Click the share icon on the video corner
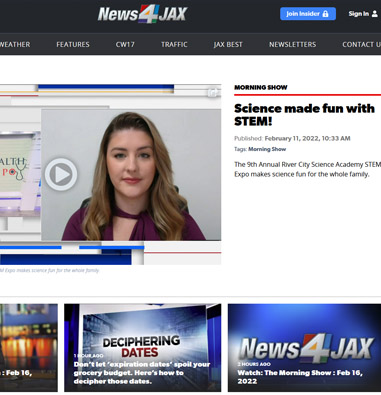The image size is (381, 395). point(213,92)
